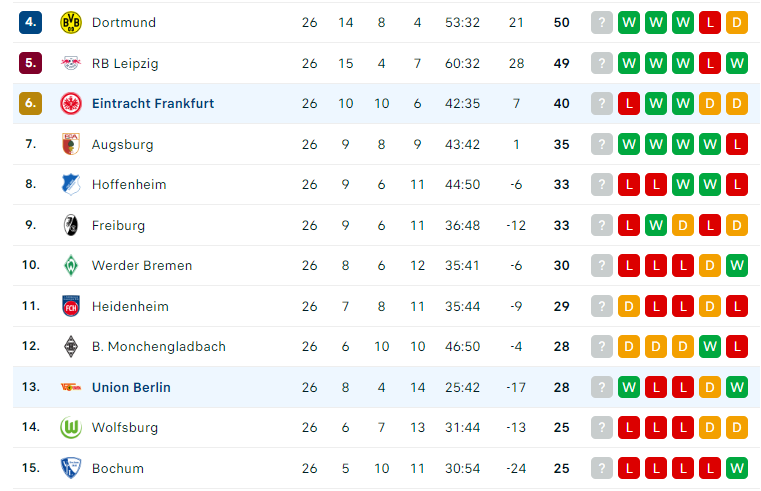Click the blue rank 4 position badge

click(x=31, y=22)
